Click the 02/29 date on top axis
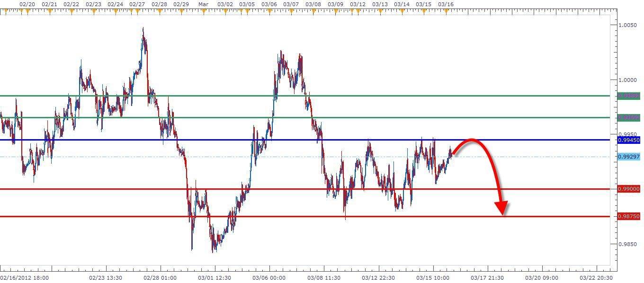644x283 pixels. pos(181,4)
